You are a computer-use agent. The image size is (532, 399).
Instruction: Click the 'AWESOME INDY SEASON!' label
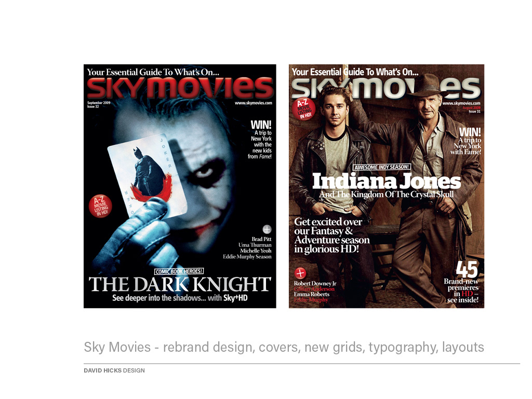point(382,167)
